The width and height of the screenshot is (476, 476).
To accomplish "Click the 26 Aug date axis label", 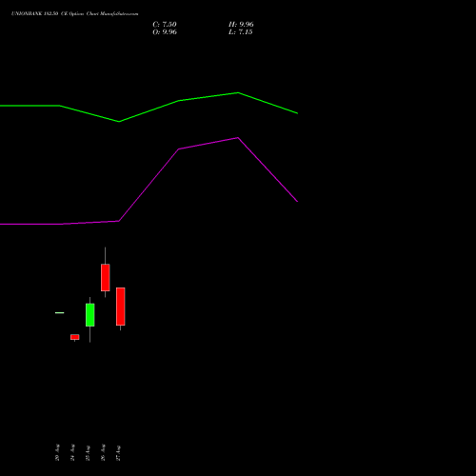I will pyautogui.click(x=103, y=452).
